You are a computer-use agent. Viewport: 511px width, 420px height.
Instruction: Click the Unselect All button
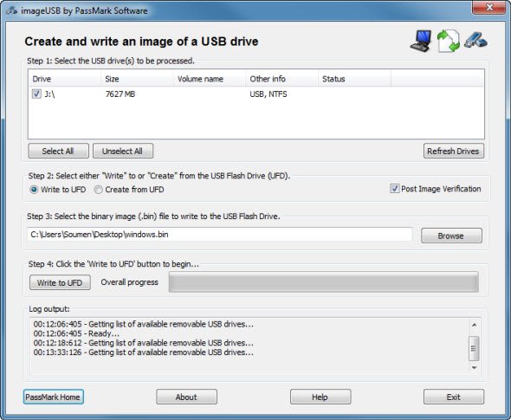pyautogui.click(x=123, y=151)
